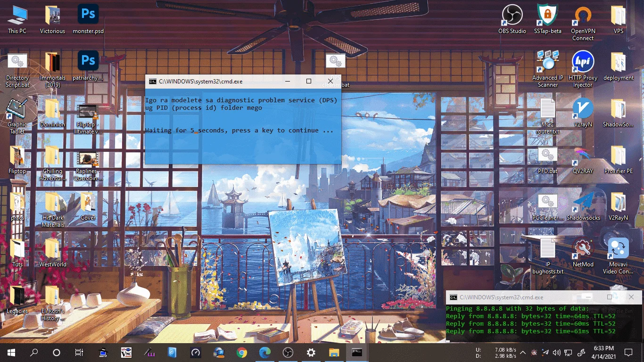Image resolution: width=644 pixels, height=362 pixels.
Task: Select the PCCleaner batch file
Action: pyautogui.click(x=547, y=206)
